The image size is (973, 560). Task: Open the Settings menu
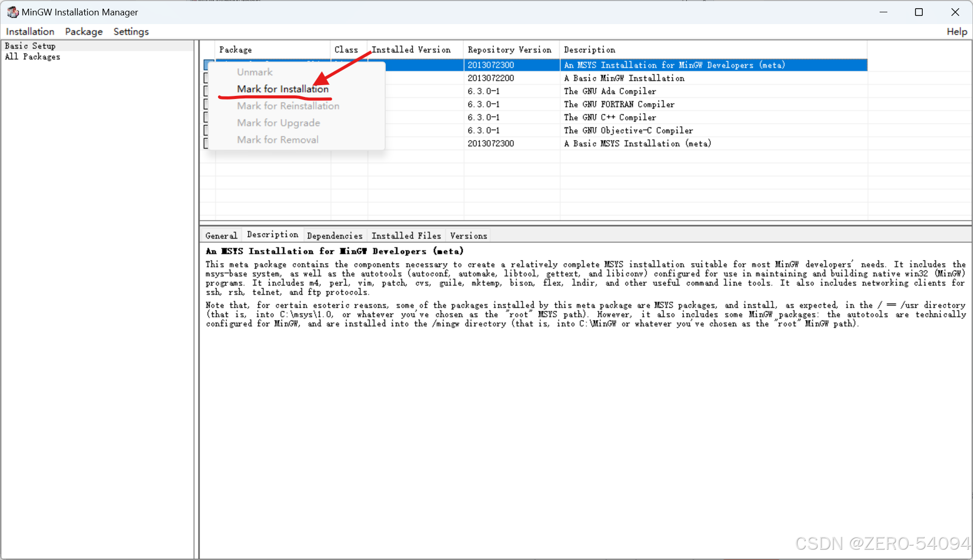click(x=131, y=32)
